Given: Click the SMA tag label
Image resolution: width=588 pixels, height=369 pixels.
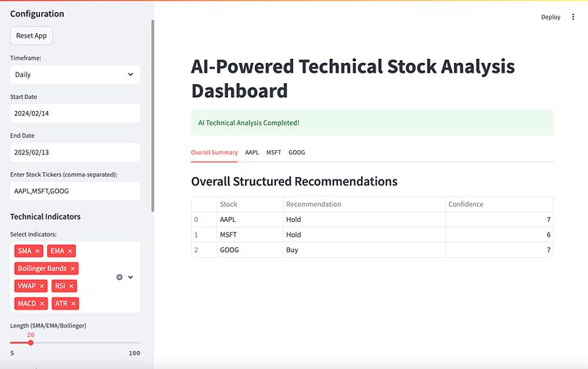Looking at the screenshot, I should (24, 251).
